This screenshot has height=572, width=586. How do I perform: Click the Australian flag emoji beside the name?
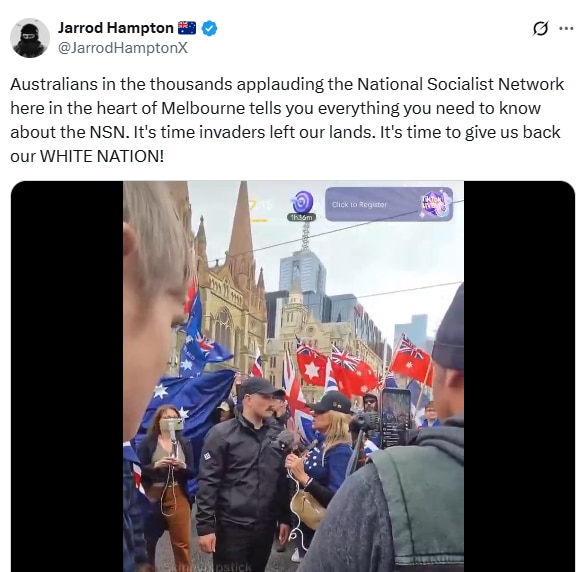point(186,28)
